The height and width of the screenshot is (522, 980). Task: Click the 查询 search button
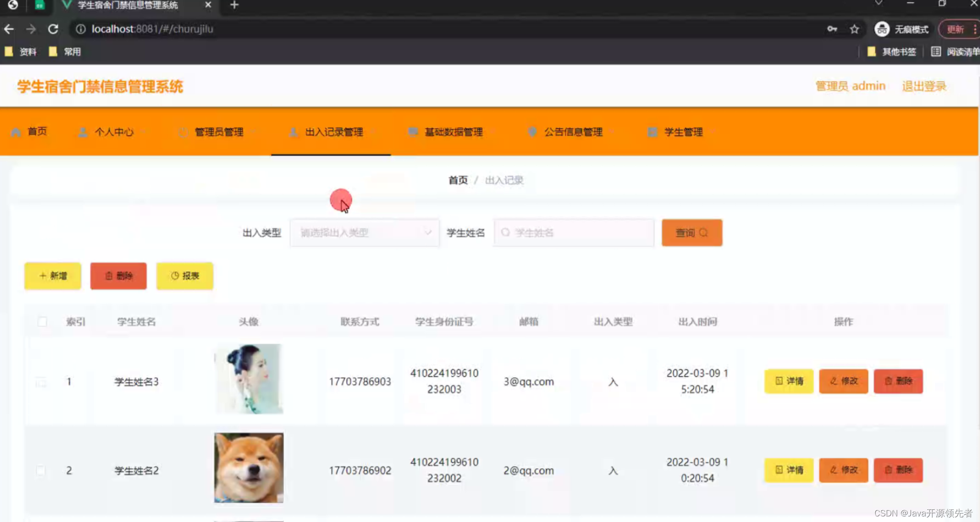coord(692,233)
